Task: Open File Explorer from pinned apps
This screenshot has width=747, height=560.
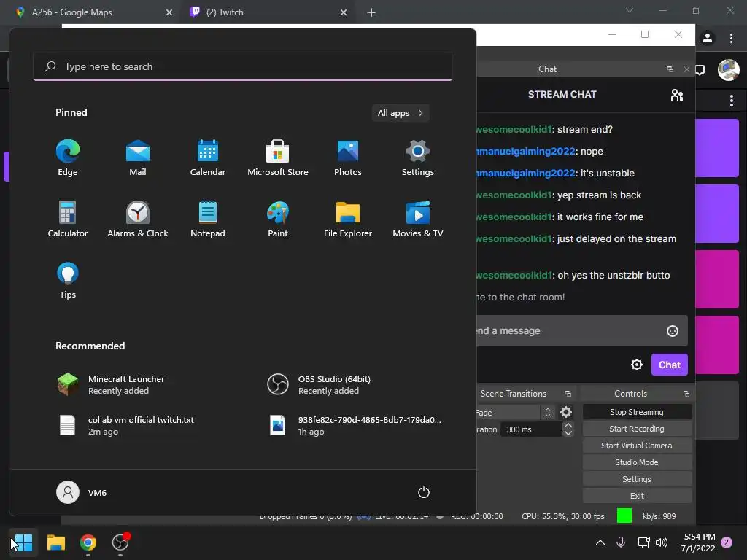Action: point(348,219)
